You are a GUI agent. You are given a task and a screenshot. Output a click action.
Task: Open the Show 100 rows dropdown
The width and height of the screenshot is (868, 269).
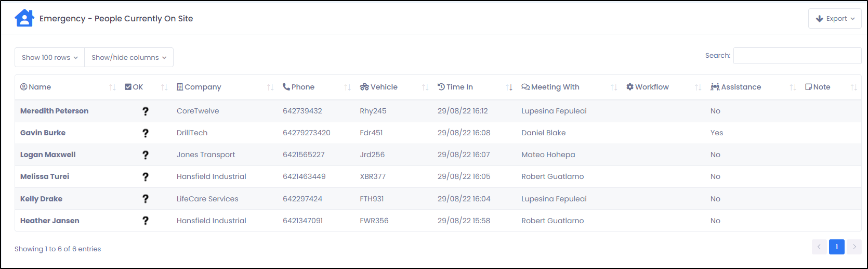(x=50, y=57)
